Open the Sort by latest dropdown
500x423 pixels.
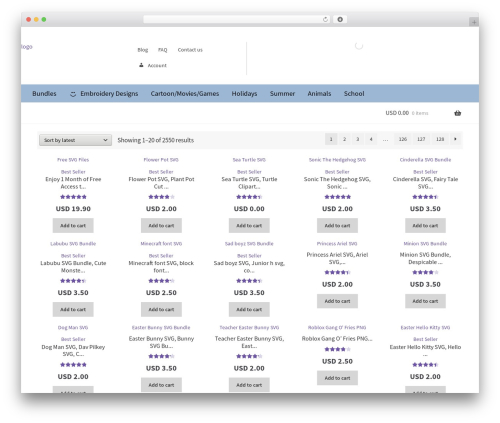point(75,140)
